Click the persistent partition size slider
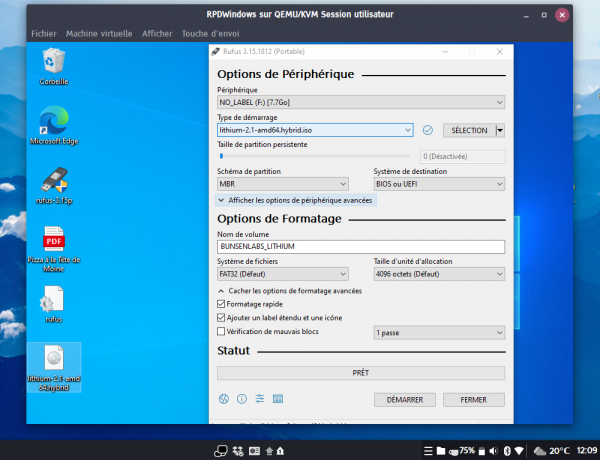 click(x=314, y=156)
